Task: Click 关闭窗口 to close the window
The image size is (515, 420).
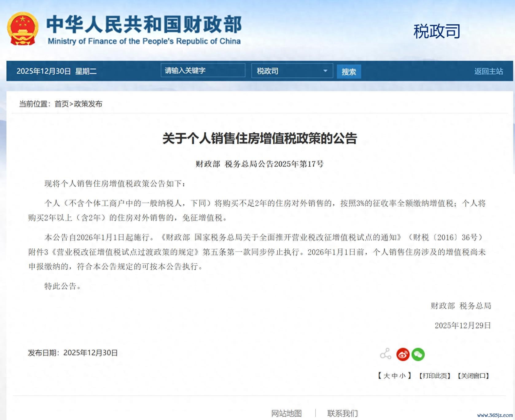Action: tap(473, 376)
